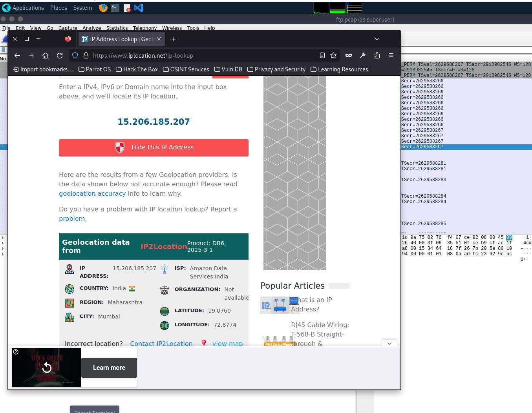Open the RJ45 Cable Wiring article
The image size is (532, 413).
[x=320, y=334]
